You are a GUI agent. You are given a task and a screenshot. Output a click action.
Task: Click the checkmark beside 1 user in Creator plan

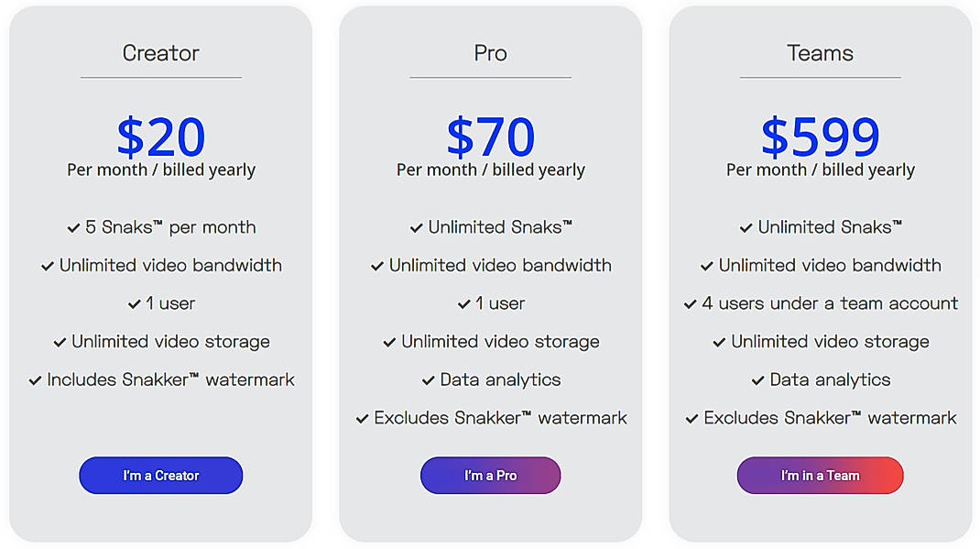[134, 303]
